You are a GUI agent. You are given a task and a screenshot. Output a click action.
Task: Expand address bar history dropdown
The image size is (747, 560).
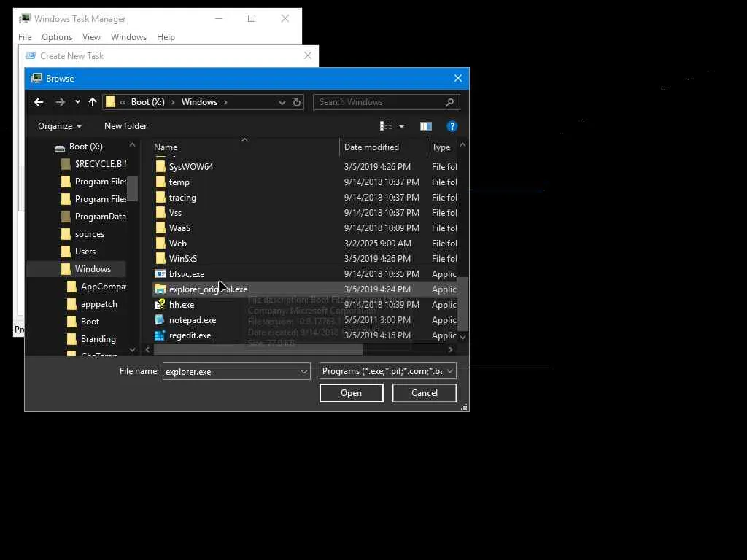coord(282,102)
